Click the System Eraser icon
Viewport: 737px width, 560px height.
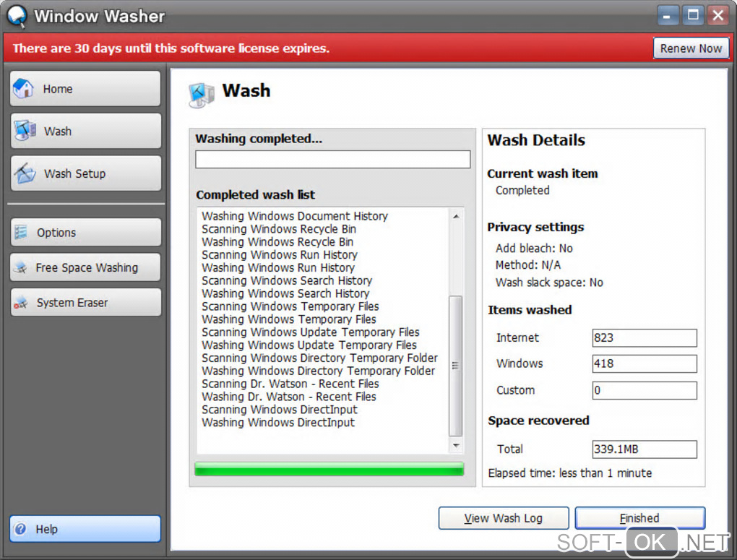21,303
